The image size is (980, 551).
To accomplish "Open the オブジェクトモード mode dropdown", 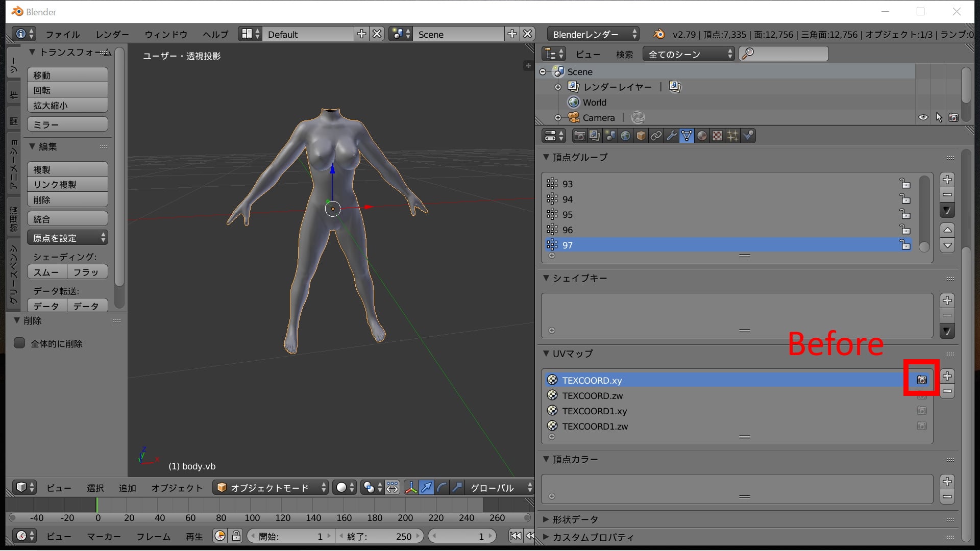I will (271, 488).
